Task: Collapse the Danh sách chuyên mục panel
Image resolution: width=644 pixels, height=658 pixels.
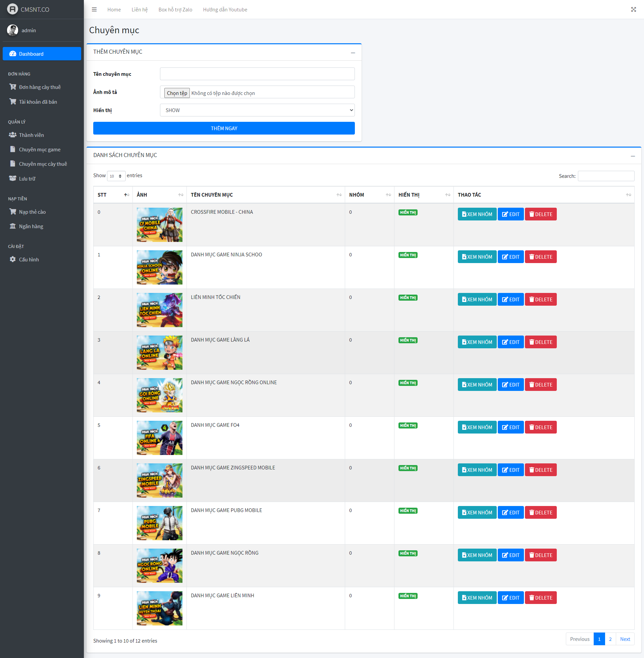Action: point(633,156)
